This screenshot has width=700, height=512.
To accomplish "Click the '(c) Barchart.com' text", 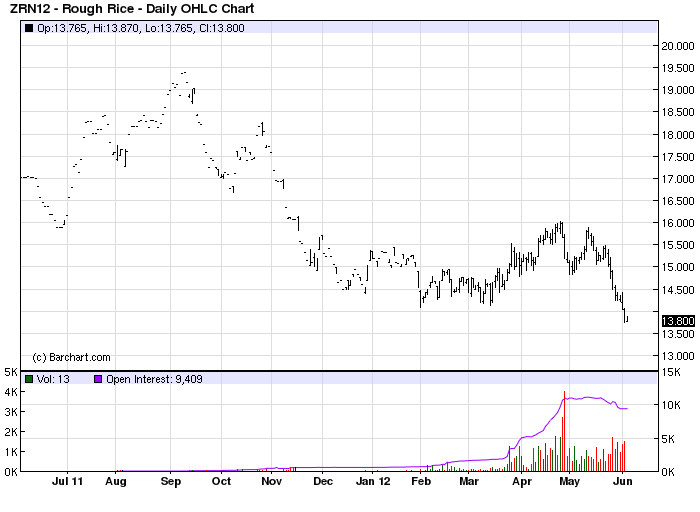I will click(71, 357).
